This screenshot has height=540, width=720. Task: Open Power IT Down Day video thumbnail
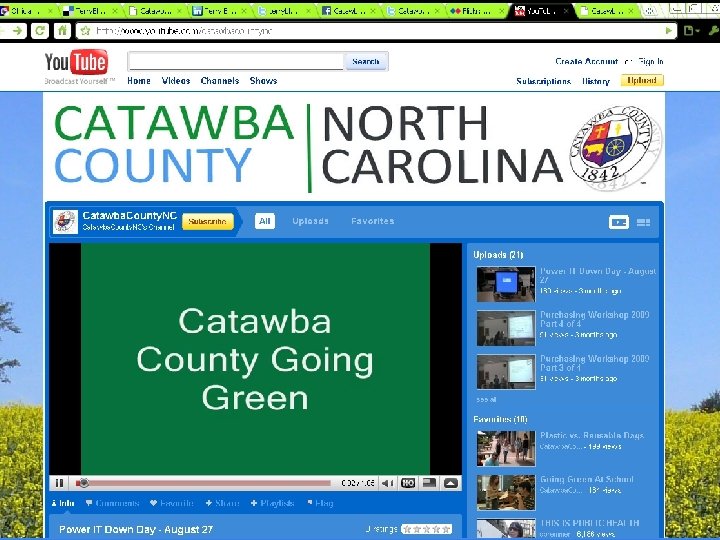[506, 284]
